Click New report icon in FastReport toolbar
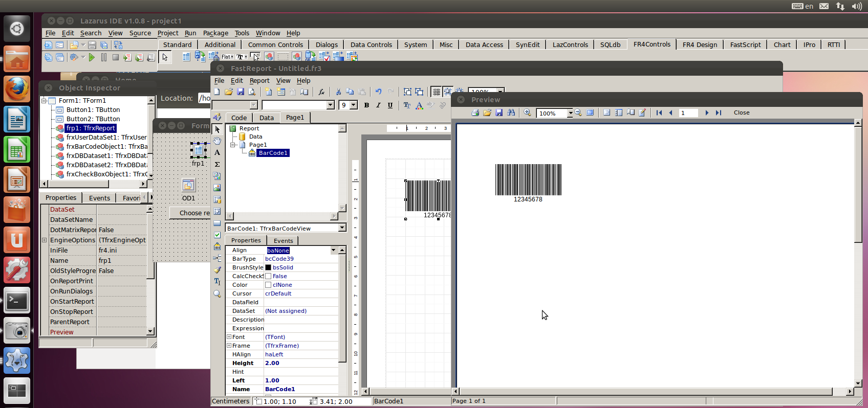This screenshot has height=408, width=868. pyautogui.click(x=217, y=92)
